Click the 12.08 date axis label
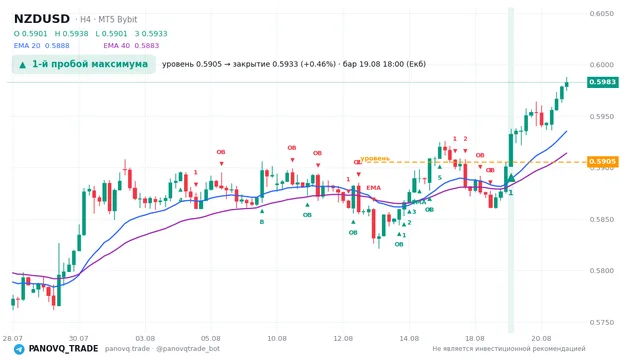The width and height of the screenshot is (640, 360). 343,338
